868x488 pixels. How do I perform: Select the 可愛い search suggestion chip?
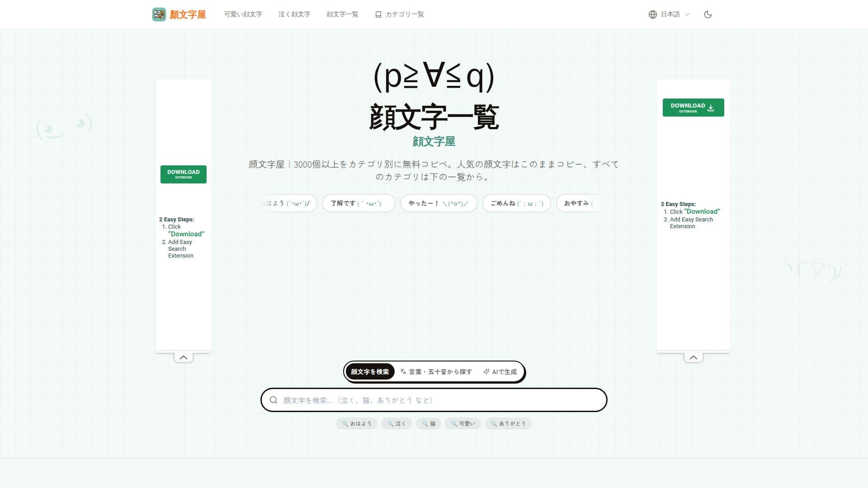(x=463, y=423)
